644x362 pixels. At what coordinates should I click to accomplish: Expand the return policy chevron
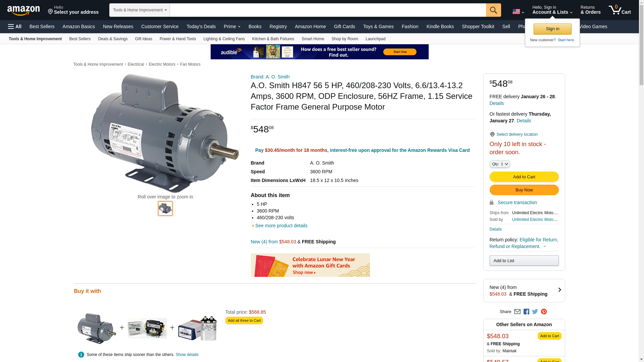point(545,247)
